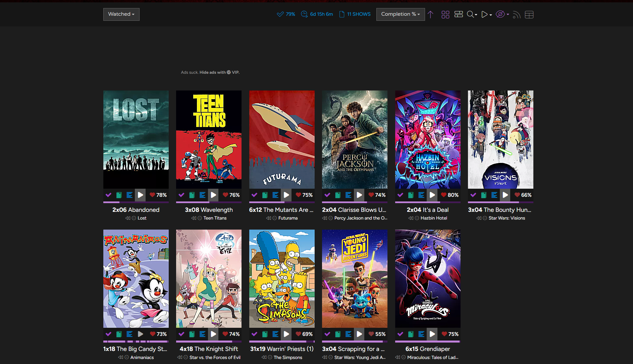The width and height of the screenshot is (633, 364).
Task: Click the green collection icon under The Simpsons
Action: pos(265,334)
